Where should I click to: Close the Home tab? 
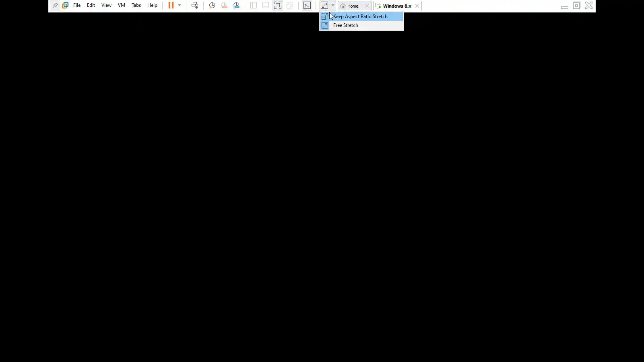(x=367, y=6)
